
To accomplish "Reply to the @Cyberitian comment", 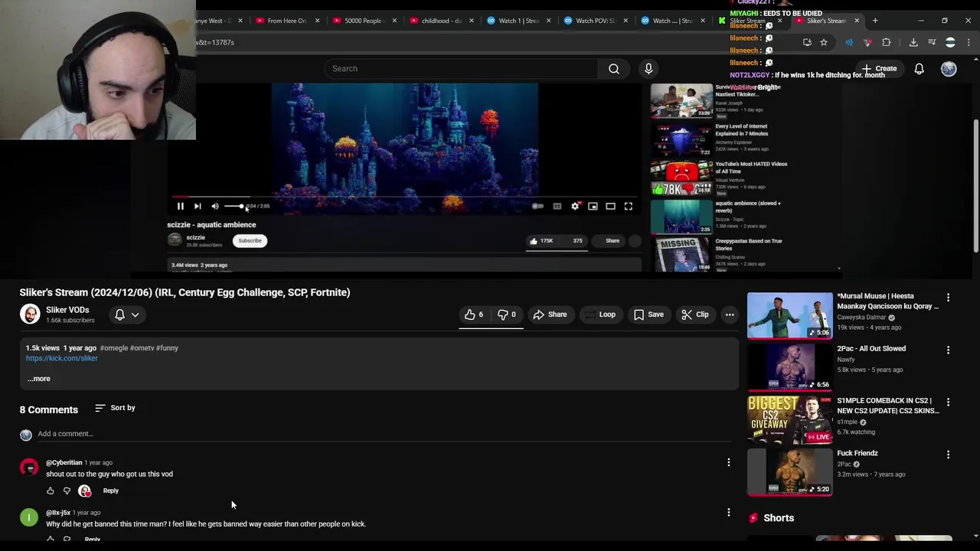I will [x=111, y=491].
